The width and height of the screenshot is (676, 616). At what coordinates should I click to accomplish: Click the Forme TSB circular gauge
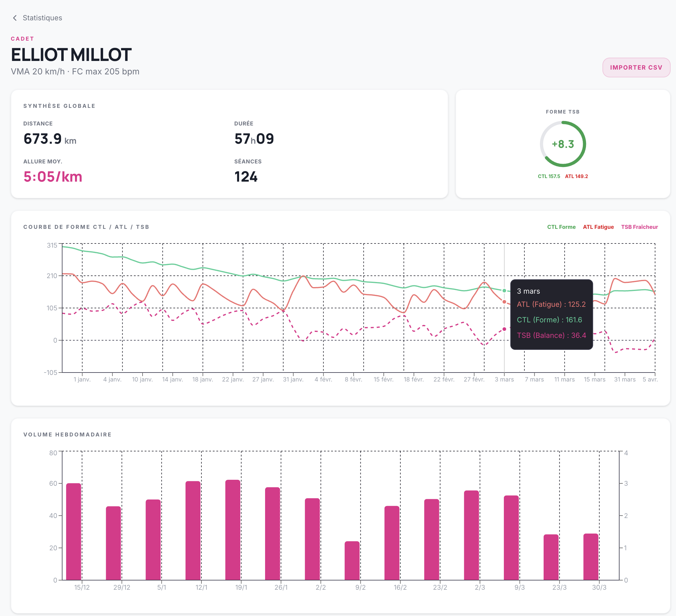click(x=563, y=144)
